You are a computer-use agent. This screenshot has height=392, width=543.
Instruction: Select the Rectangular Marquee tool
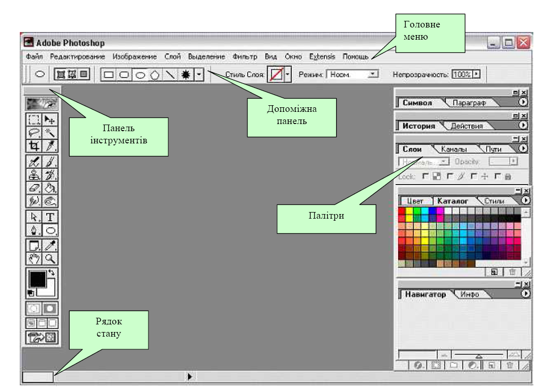(34, 119)
